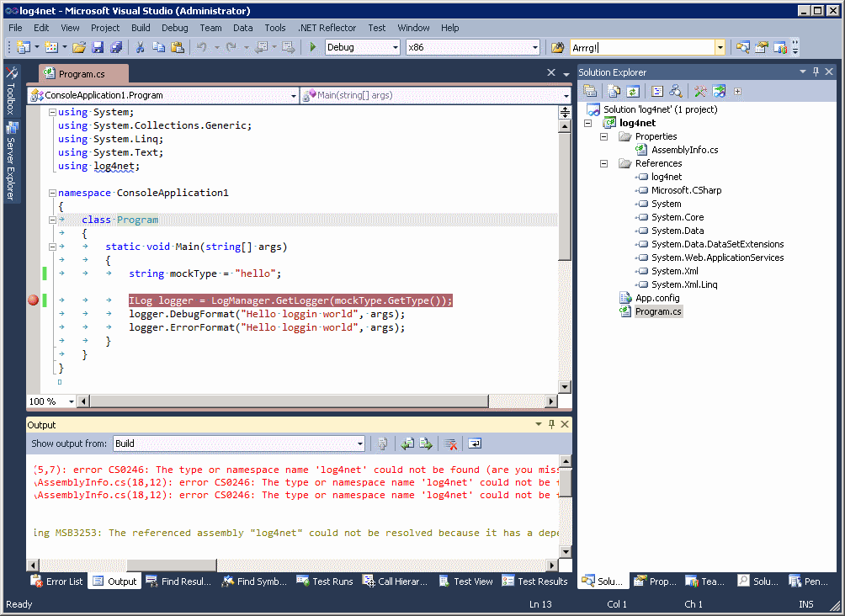Click the split-view handle above the editor scrollbar
The image size is (845, 616).
pyautogui.click(x=565, y=112)
